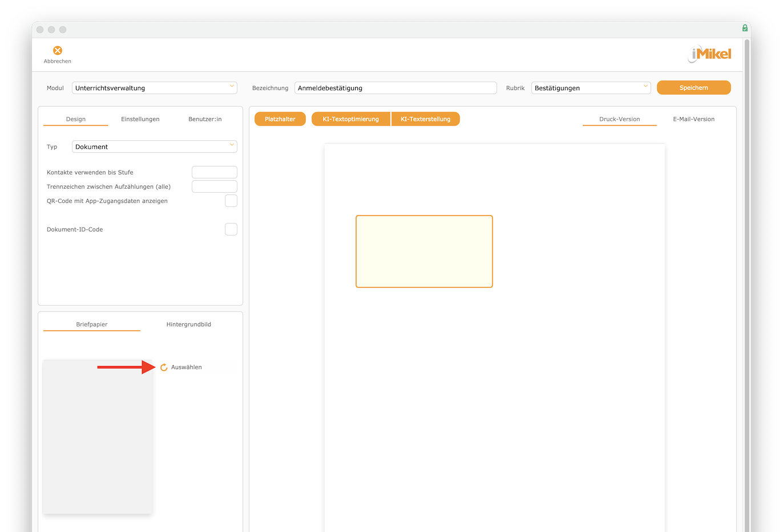Switch to the Einstellungen tab
Image resolution: width=783 pixels, height=532 pixels.
pos(140,119)
